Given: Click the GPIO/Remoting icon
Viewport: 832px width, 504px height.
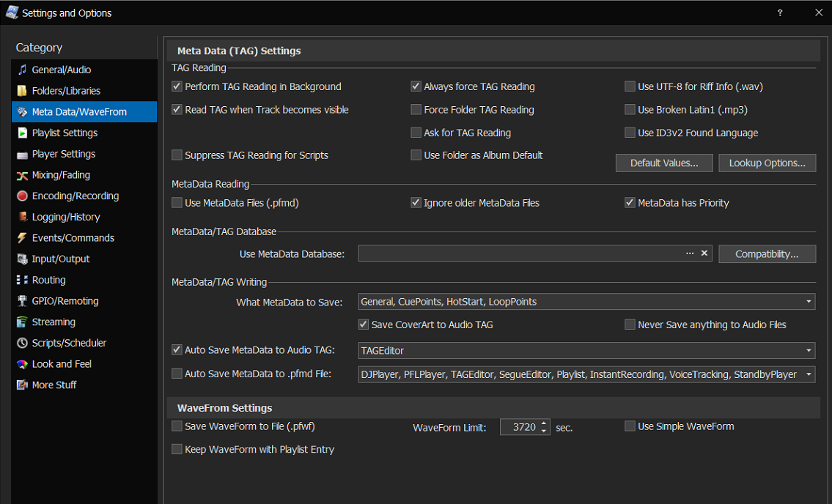Looking at the screenshot, I should pos(22,301).
